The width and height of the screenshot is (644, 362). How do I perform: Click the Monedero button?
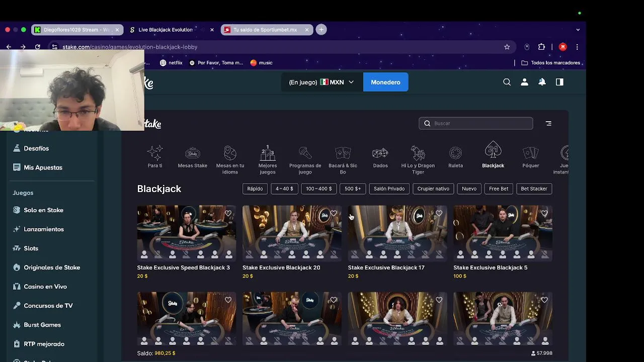[385, 82]
